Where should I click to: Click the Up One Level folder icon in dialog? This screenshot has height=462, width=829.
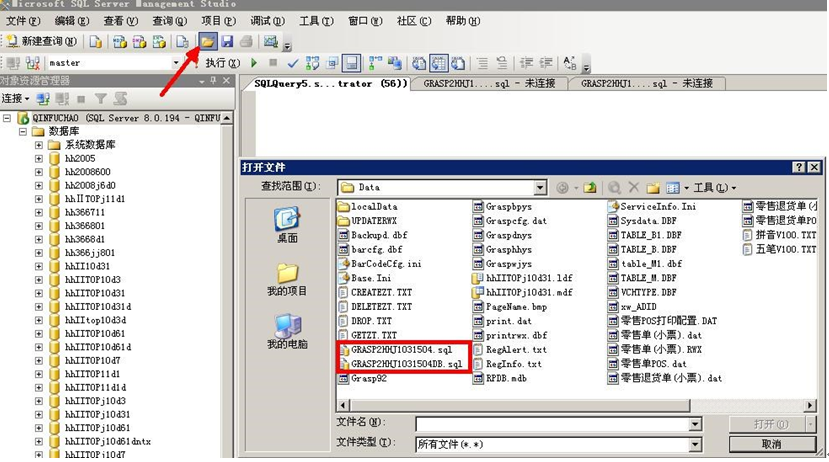click(591, 187)
